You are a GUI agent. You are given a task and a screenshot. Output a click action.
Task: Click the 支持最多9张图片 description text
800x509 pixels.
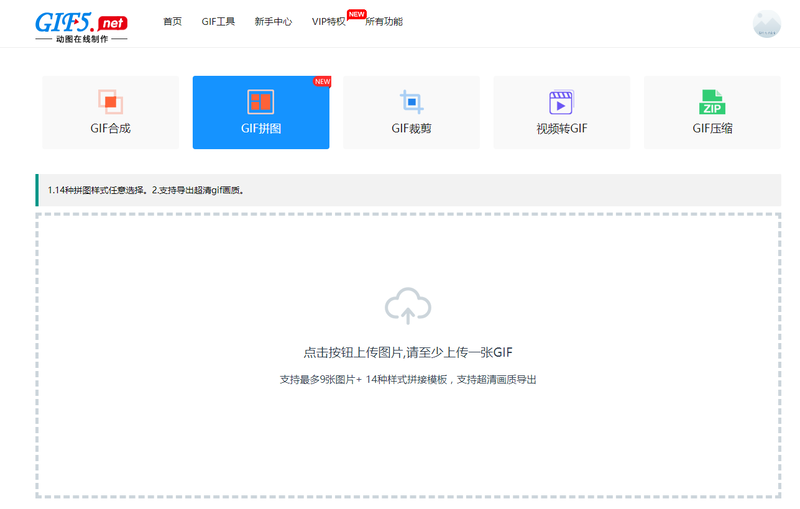click(x=408, y=379)
